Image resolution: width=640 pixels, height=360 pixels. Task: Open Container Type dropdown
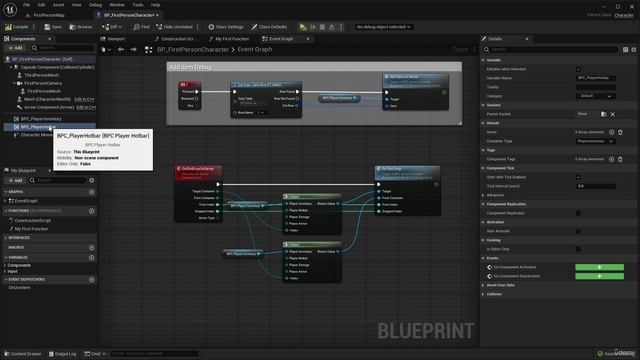click(x=596, y=141)
